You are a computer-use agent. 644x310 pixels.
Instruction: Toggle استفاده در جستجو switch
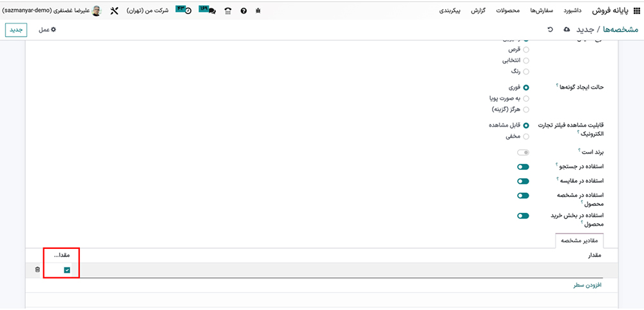point(523,167)
